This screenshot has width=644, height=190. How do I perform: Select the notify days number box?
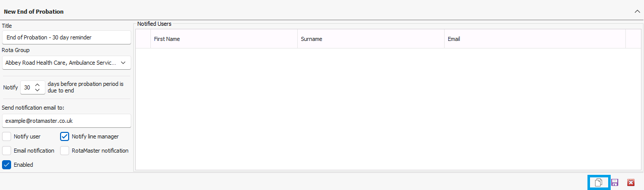(x=27, y=87)
